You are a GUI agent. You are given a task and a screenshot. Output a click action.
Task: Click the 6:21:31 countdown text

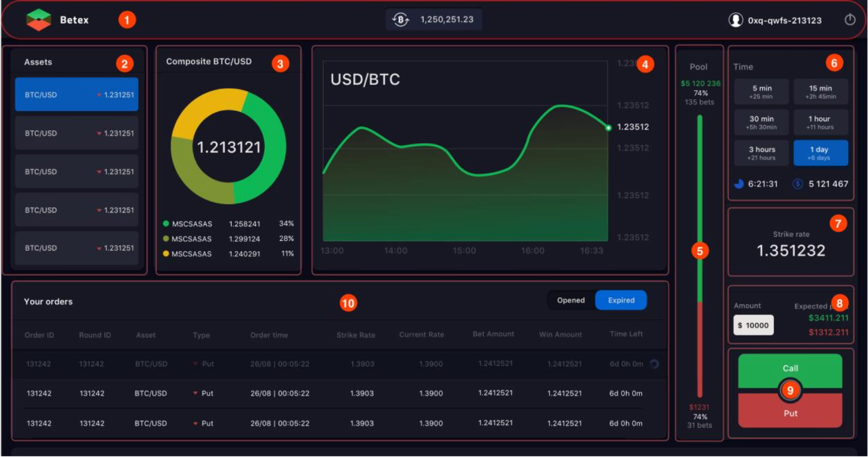pyautogui.click(x=763, y=184)
